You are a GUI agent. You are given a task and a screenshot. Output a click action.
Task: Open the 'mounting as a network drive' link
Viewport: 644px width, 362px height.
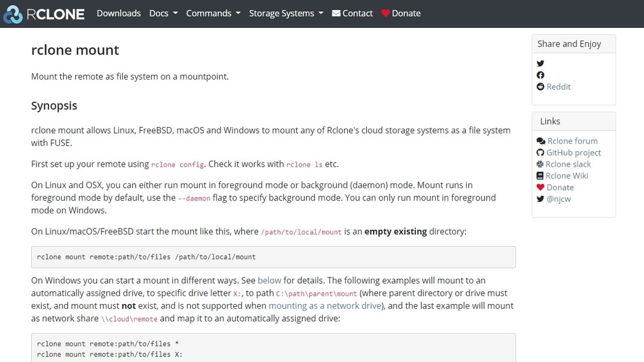click(x=325, y=305)
